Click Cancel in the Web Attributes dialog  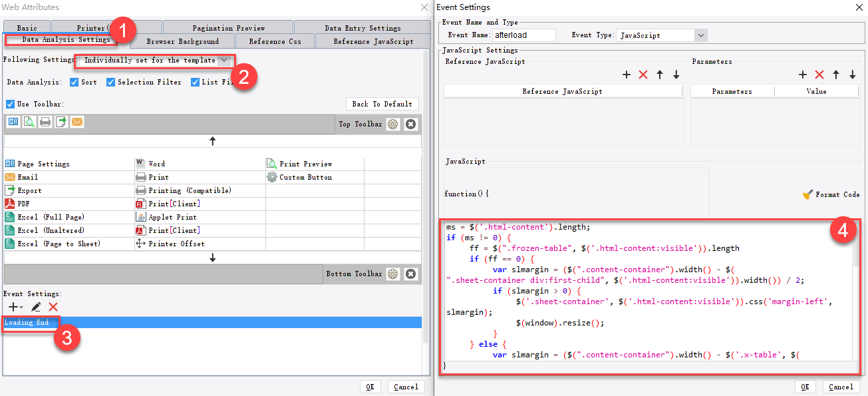[406, 387]
